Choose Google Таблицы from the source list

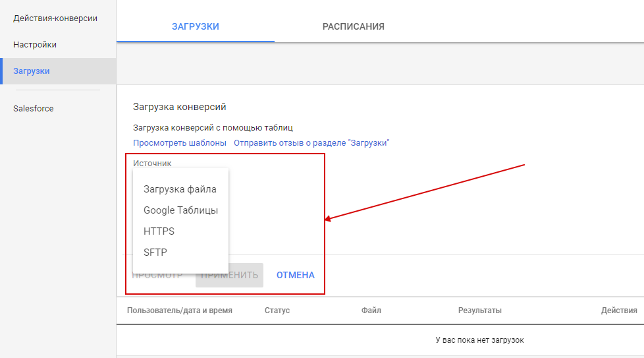click(180, 210)
